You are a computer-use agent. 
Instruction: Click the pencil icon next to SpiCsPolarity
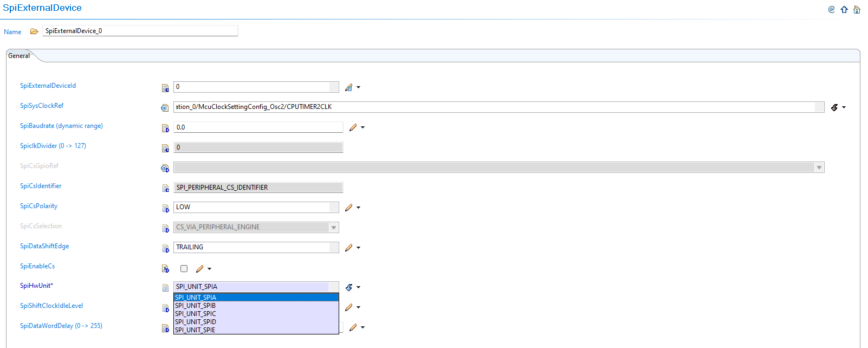coord(348,208)
